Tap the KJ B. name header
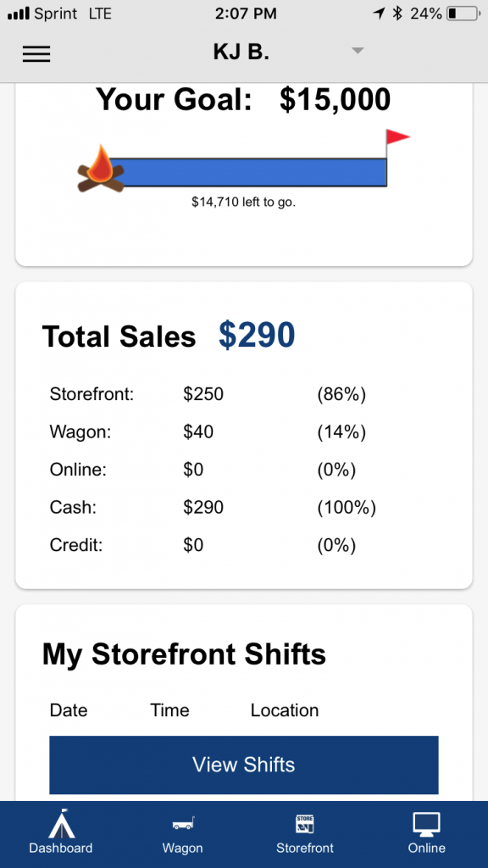Screen dimensions: 488x868 click(x=241, y=52)
